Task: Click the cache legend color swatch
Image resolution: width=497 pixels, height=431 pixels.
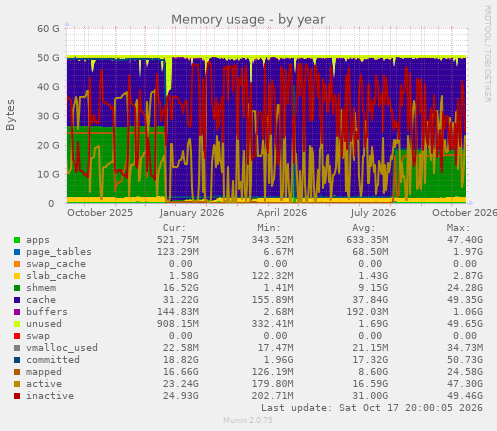Action: click(x=17, y=300)
